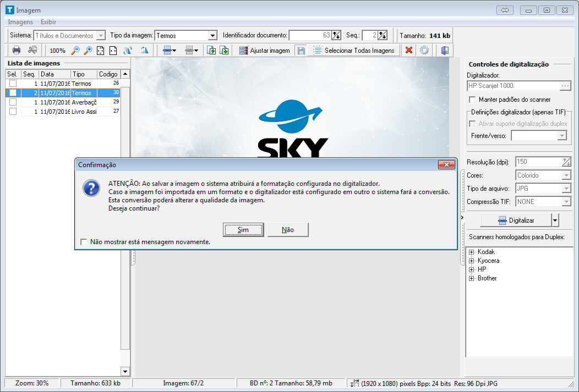Expand the HP scanner node
Image resolution: width=579 pixels, height=392 pixels.
[x=471, y=269]
